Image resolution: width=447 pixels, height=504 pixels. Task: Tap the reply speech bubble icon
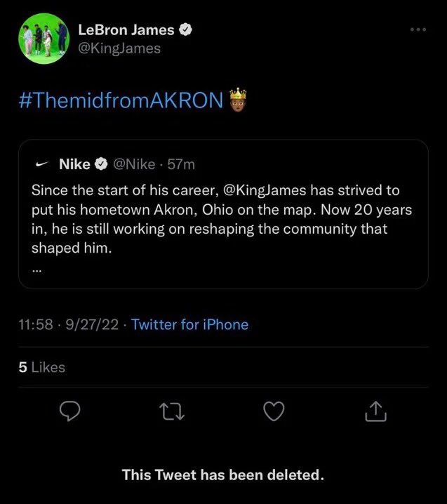69,411
